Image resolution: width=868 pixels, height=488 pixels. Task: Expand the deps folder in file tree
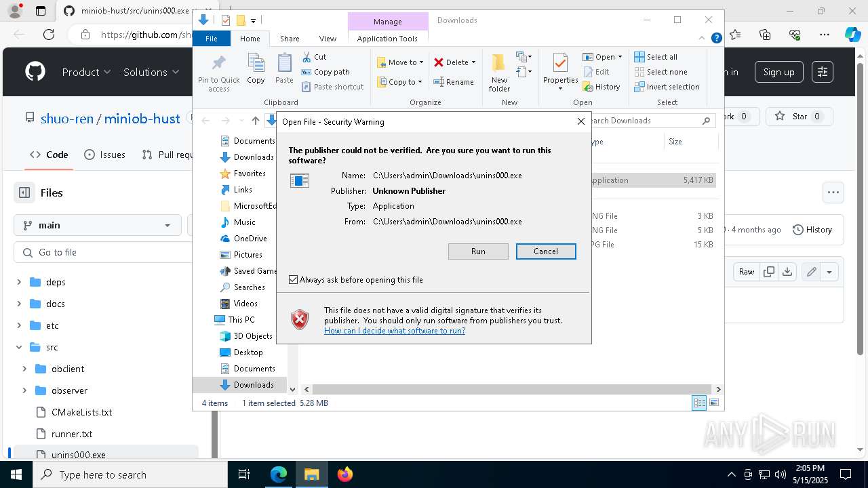tap(19, 282)
